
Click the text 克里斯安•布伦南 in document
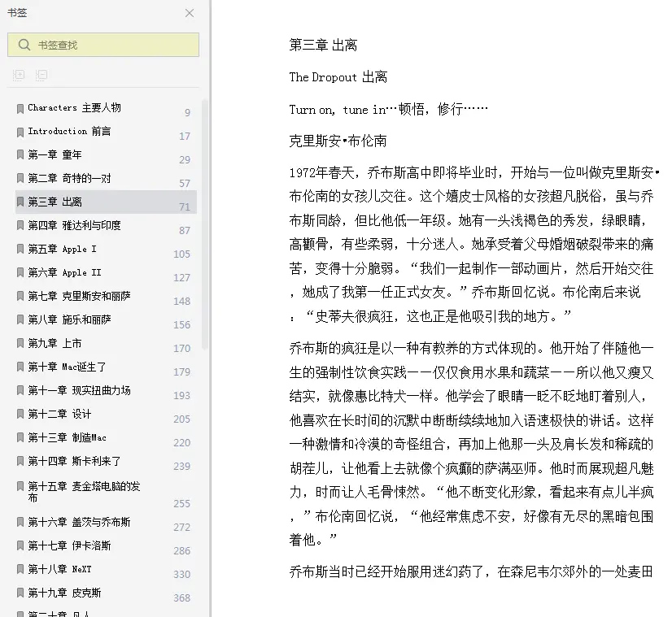(338, 141)
